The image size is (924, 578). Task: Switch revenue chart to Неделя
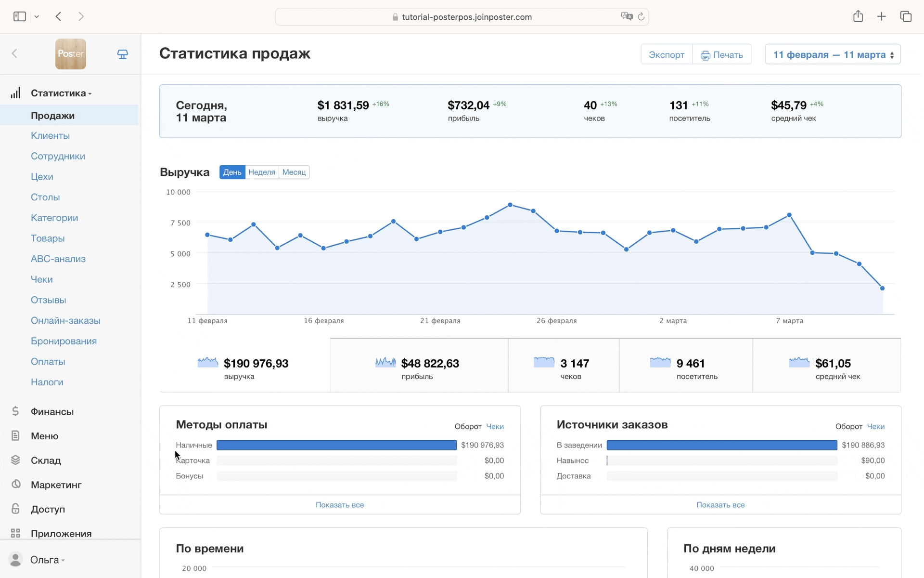pos(262,172)
